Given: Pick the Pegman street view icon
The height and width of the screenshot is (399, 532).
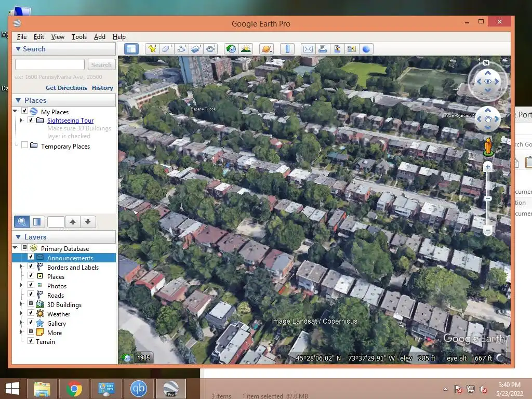Looking at the screenshot, I should [488, 147].
